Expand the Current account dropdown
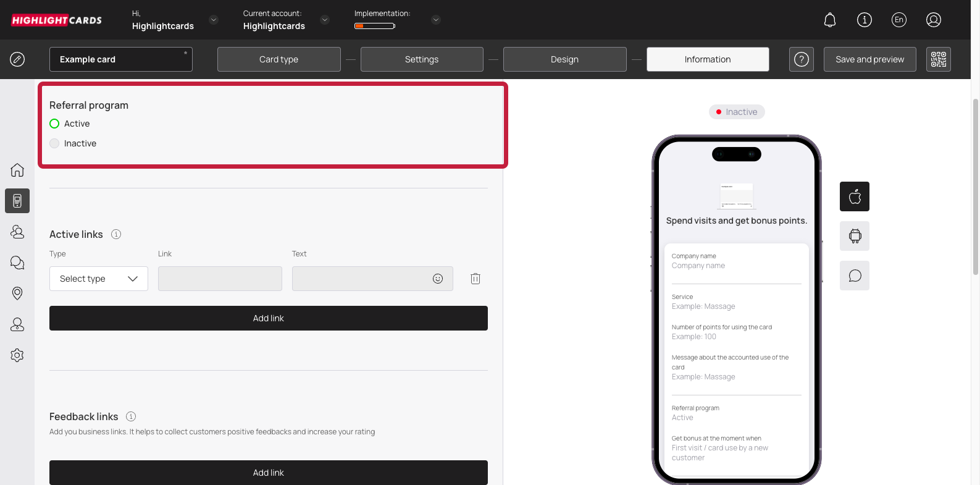This screenshot has width=980, height=485. pos(325,20)
